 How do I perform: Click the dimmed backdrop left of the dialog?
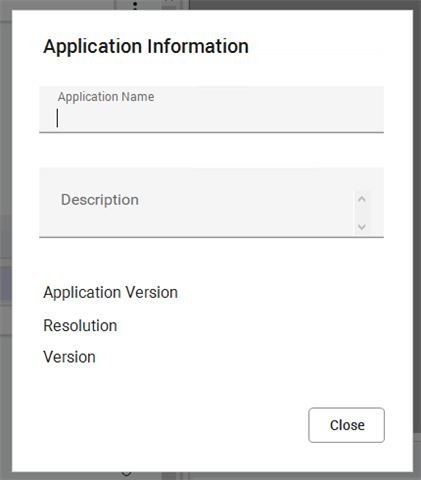coord(6,240)
